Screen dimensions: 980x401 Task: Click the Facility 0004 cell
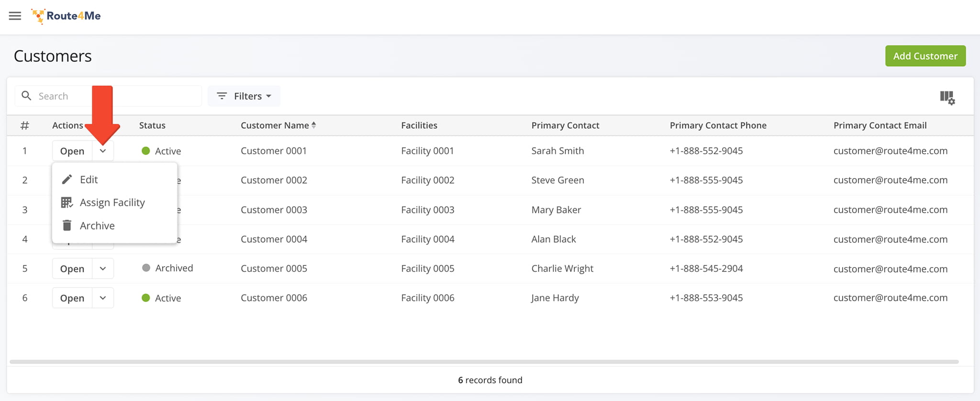(428, 239)
